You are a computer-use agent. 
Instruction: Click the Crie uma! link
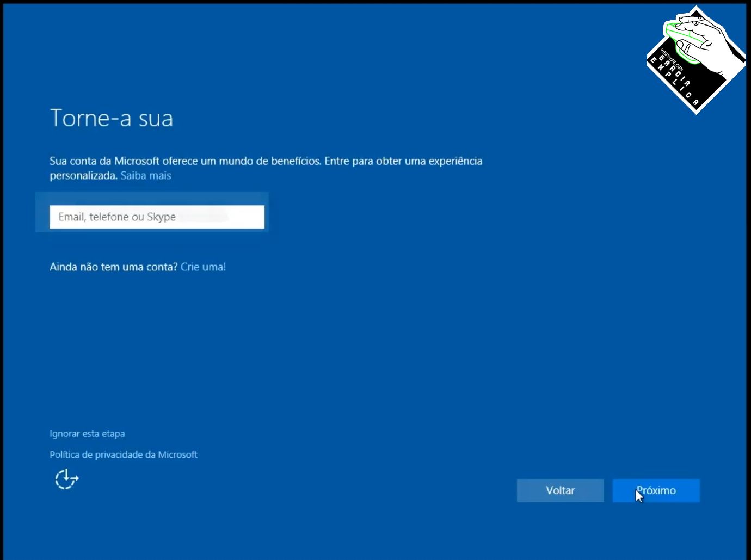coord(203,267)
